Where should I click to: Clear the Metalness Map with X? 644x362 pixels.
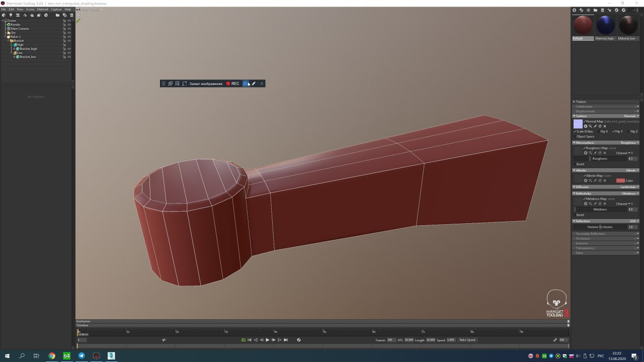[605, 204]
